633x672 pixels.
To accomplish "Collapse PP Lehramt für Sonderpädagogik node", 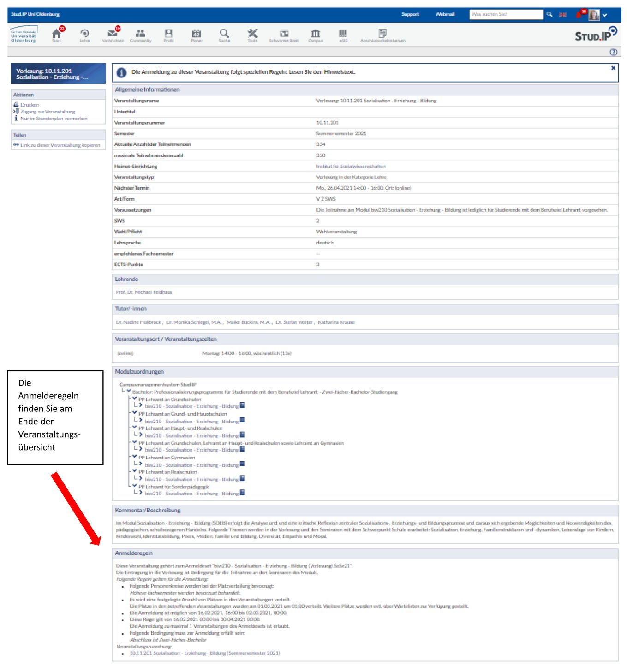I will pyautogui.click(x=135, y=486).
